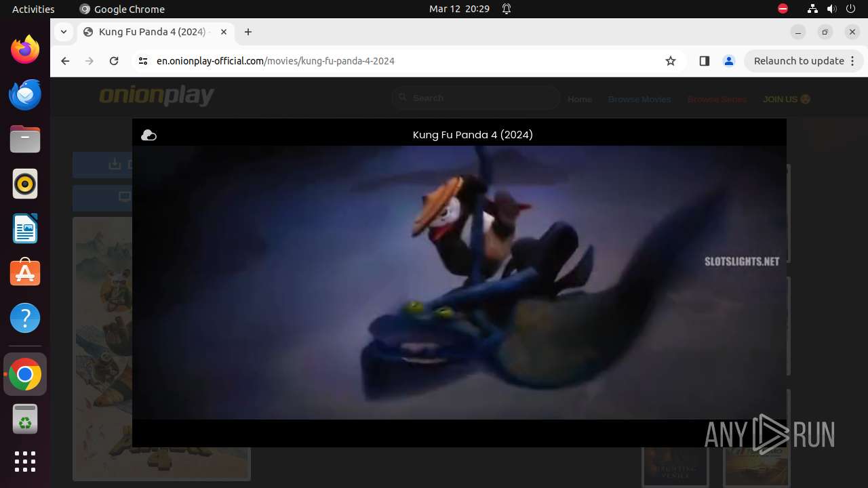Open the Browse Movies link

[639, 99]
